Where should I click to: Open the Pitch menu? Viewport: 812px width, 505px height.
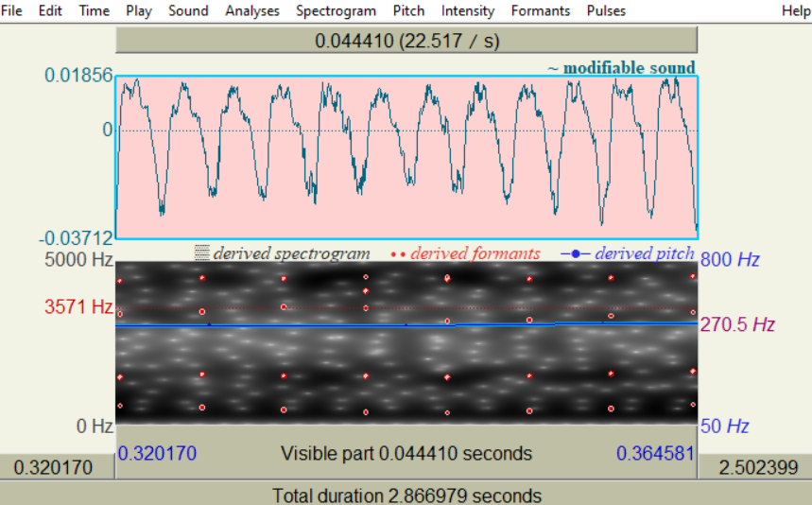(x=408, y=10)
